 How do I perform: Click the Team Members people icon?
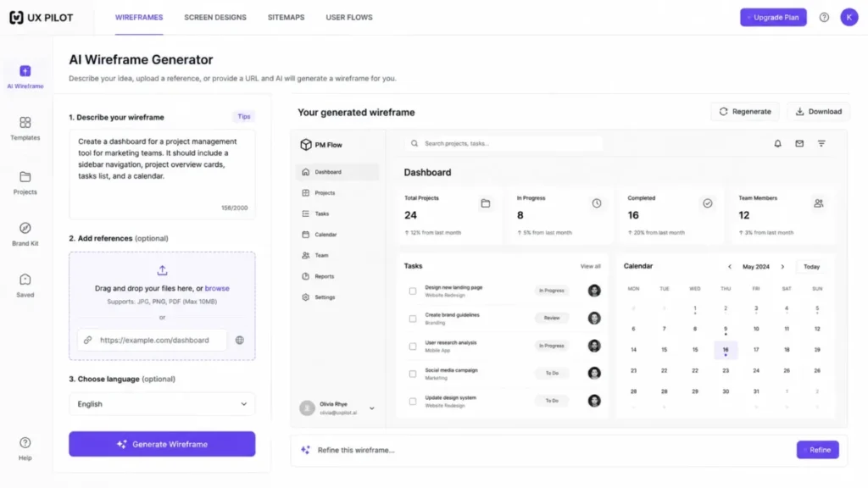coord(819,203)
